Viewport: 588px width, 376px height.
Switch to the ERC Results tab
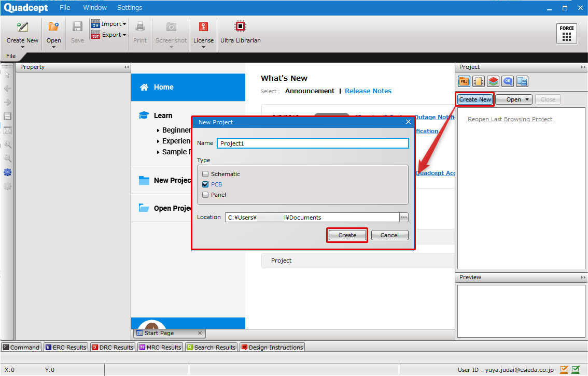point(66,347)
